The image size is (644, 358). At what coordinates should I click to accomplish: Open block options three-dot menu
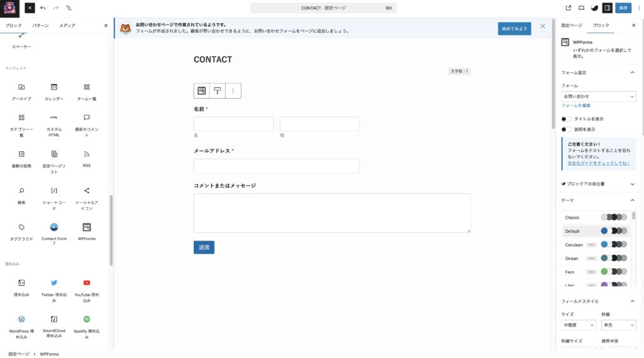click(x=233, y=91)
